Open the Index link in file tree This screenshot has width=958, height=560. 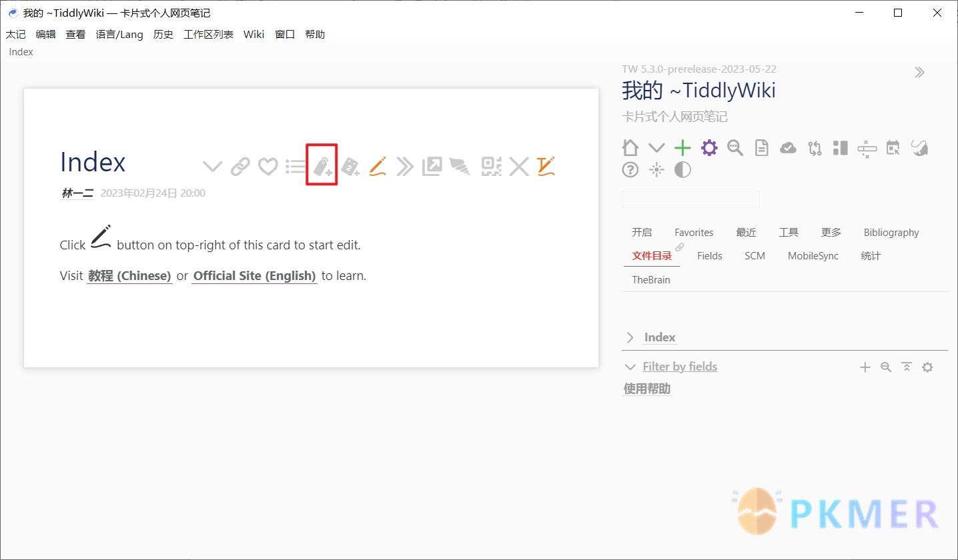coord(660,337)
